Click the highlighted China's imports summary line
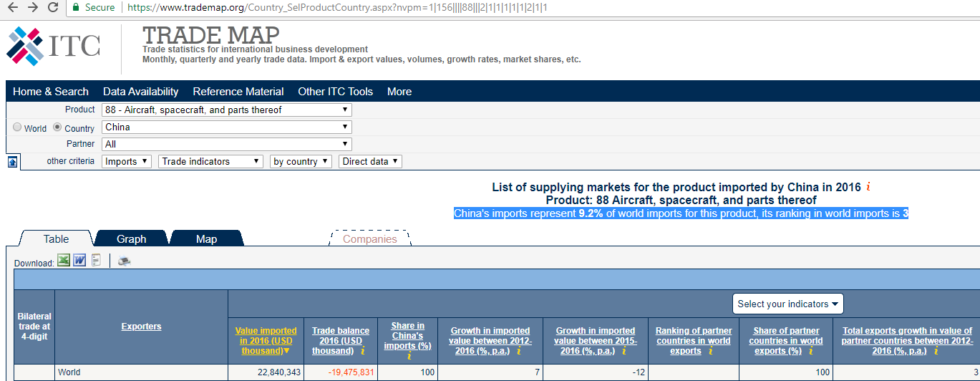The width and height of the screenshot is (980, 381). pos(681,213)
